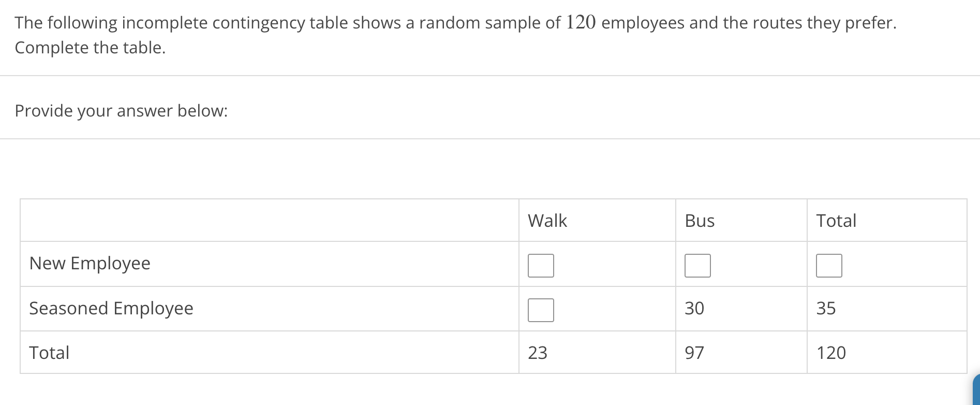Select the value 23 in the Walk total cell
Viewport: 980px width, 405px height.
pos(539,353)
